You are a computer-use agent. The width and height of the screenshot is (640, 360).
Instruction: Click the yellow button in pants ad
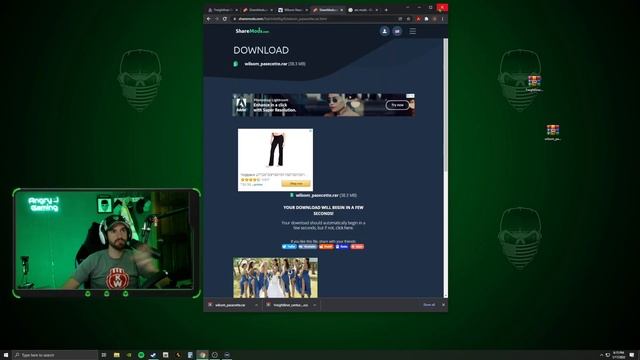click(296, 184)
